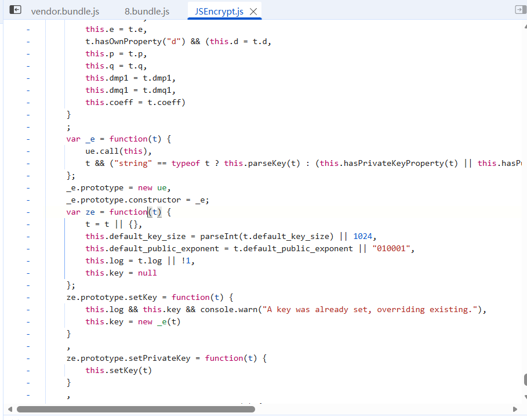This screenshot has height=420, width=527.
Task: Close the JSEncrypt.js tab
Action: [x=253, y=12]
